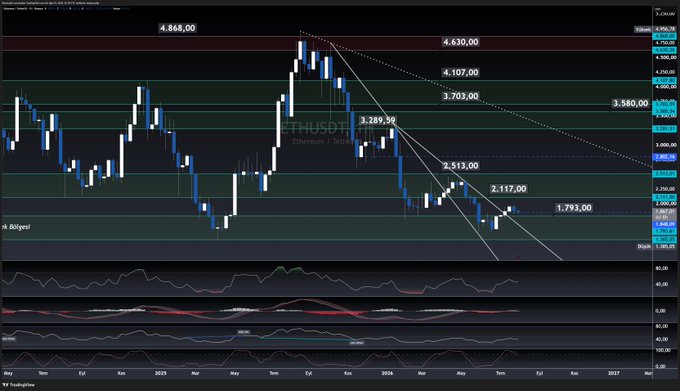Click the 4.500,00 tick on the price axis
The image size is (680, 391).
point(665,57)
